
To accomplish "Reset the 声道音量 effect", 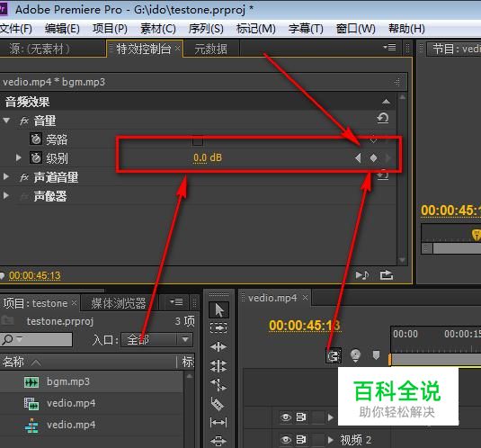I will [x=383, y=175].
